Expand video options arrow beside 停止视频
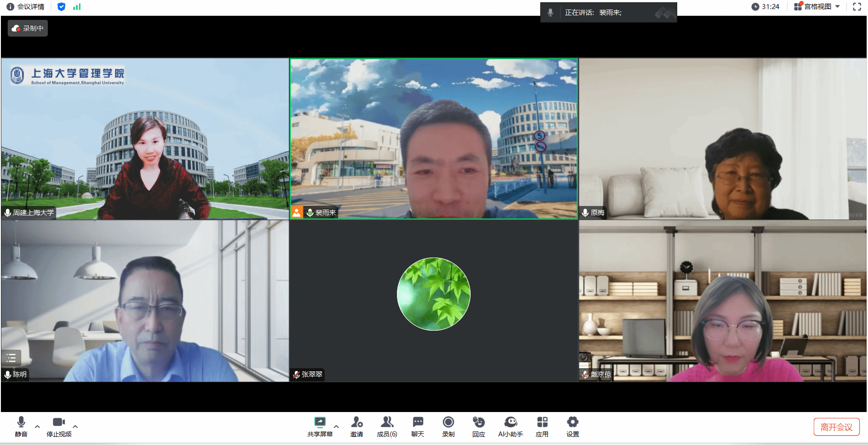The image size is (868, 445). click(x=75, y=426)
